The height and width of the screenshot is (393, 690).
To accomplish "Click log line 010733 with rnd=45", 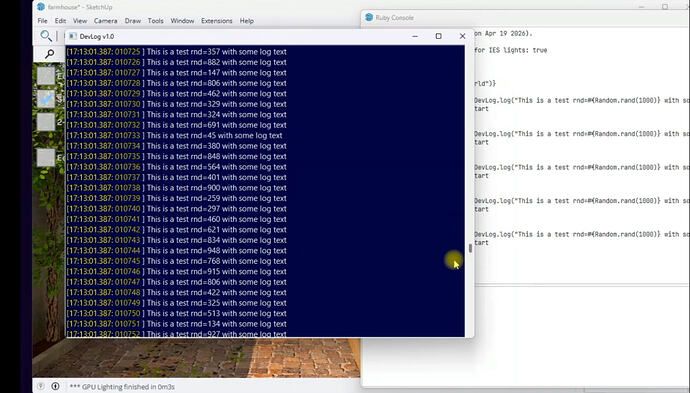I will [x=175, y=136].
